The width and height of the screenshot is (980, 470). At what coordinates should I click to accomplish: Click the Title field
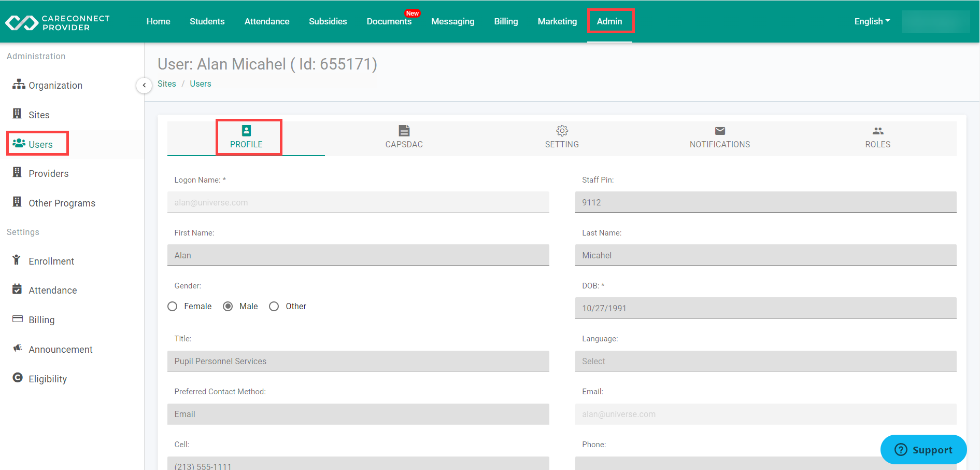pos(358,361)
